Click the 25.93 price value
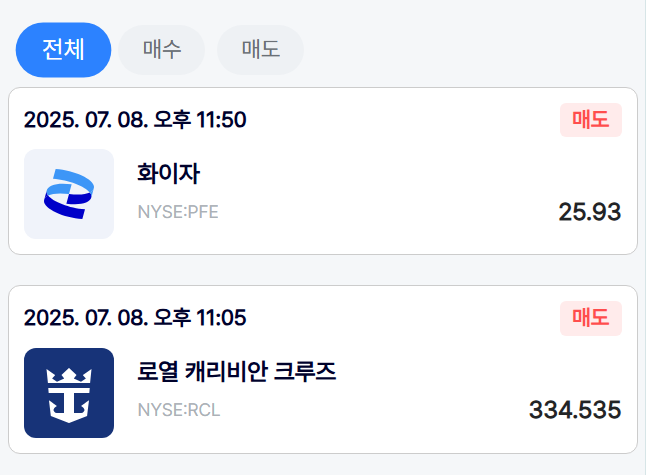 click(590, 212)
